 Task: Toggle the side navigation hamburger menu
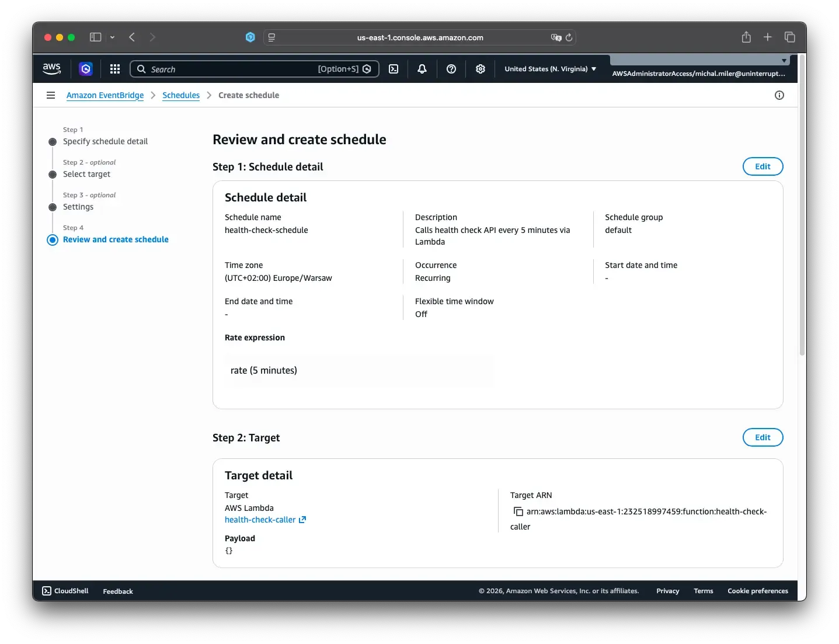(51, 95)
